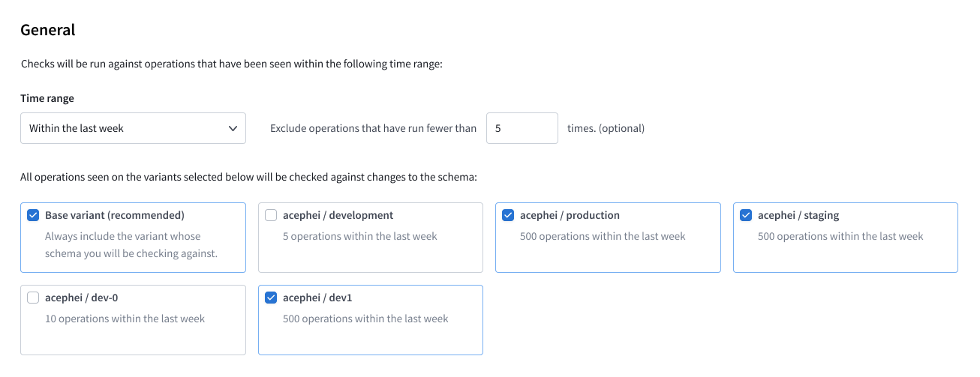The width and height of the screenshot is (980, 377).
Task: Click the 'Time range' field label
Action: coord(47,98)
